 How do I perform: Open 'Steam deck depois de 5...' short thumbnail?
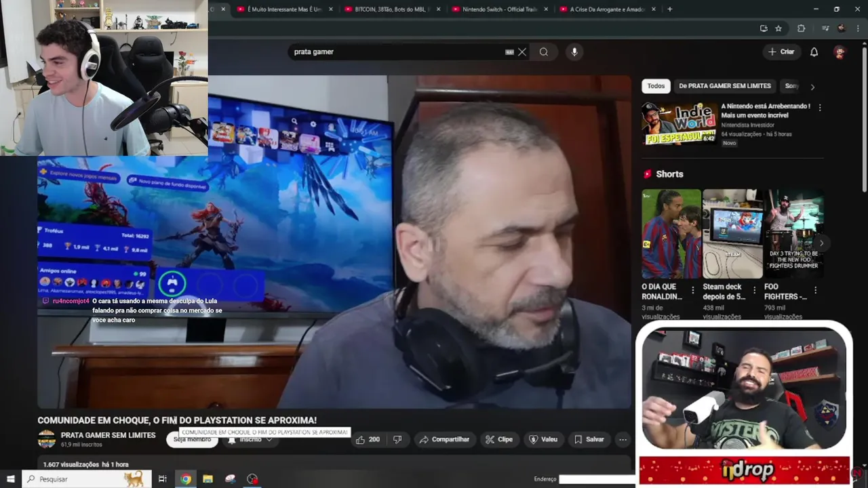(x=732, y=234)
